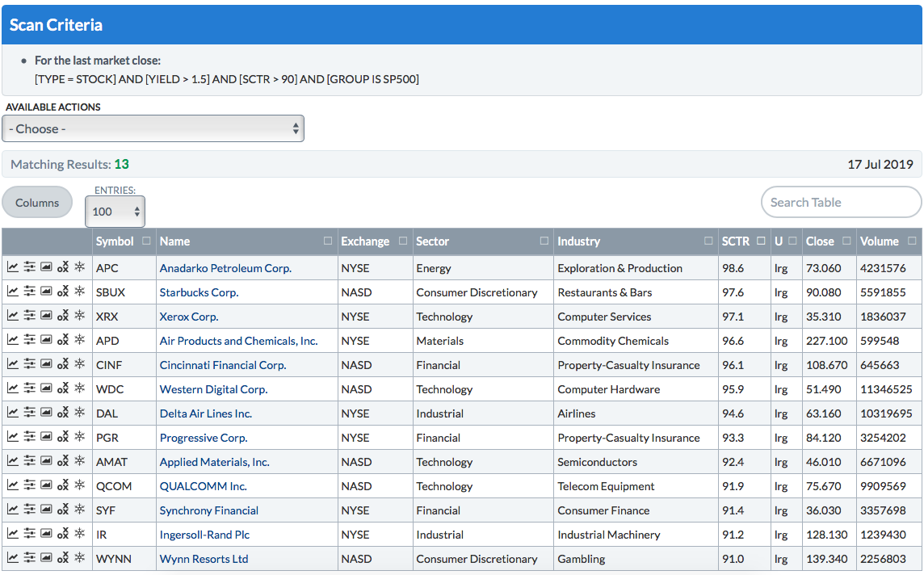
Task: Open the gallery view icon for XRX
Action: pyautogui.click(x=46, y=317)
